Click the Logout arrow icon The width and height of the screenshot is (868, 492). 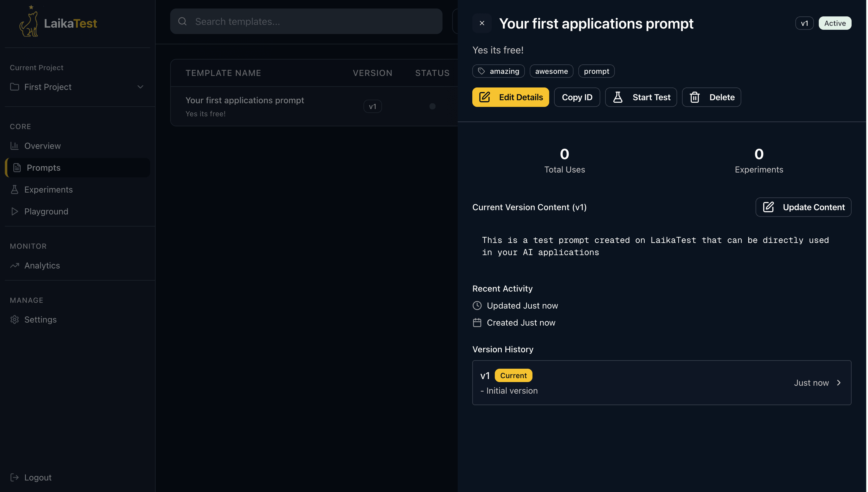(15, 477)
